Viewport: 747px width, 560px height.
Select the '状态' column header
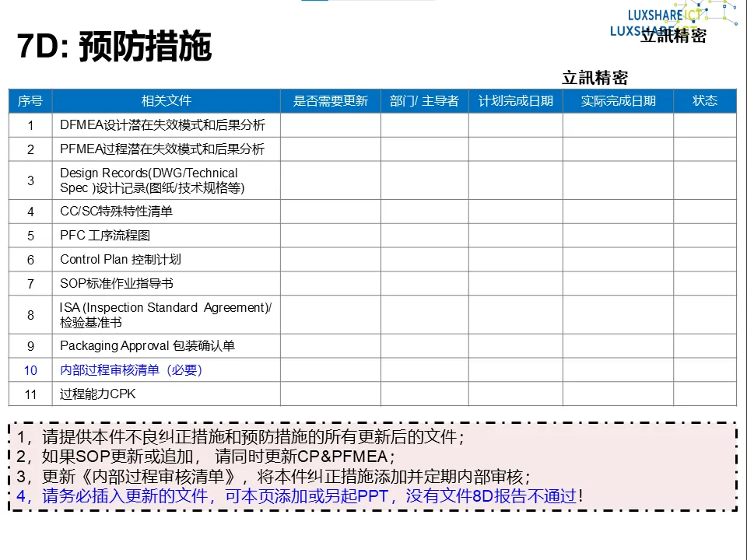[705, 101]
